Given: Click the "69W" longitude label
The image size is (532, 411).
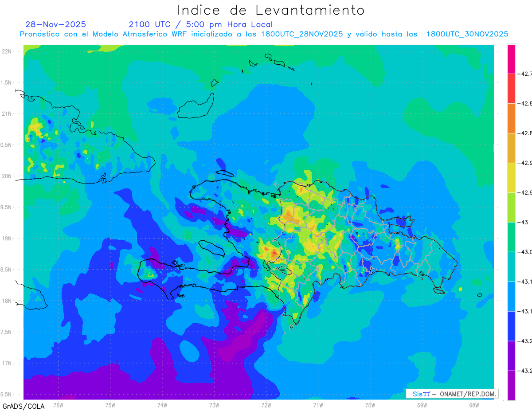Looking at the screenshot, I should click(x=422, y=405).
